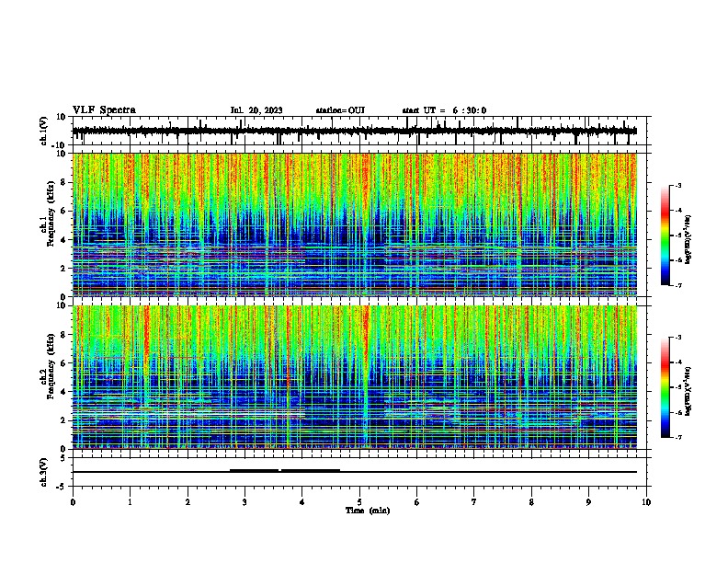Click the ch.1(V) waveform trace panel
The height and width of the screenshot is (563, 728).
[361, 131]
